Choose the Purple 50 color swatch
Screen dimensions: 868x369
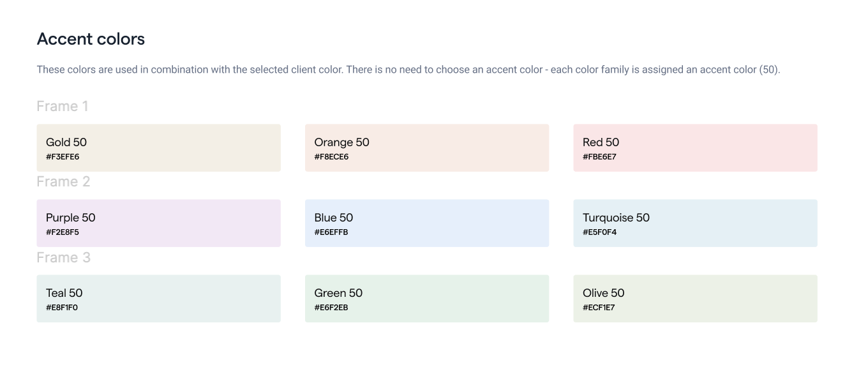pyautogui.click(x=158, y=223)
